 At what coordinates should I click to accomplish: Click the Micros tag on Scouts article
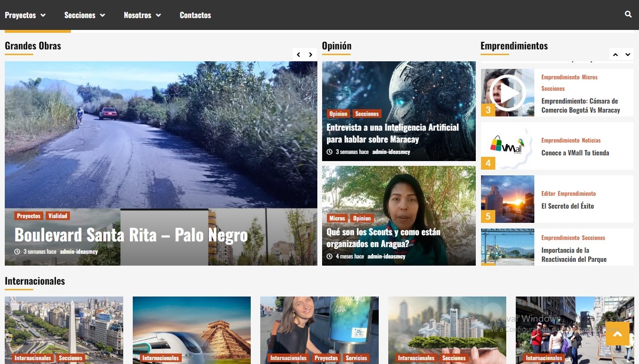coord(337,218)
